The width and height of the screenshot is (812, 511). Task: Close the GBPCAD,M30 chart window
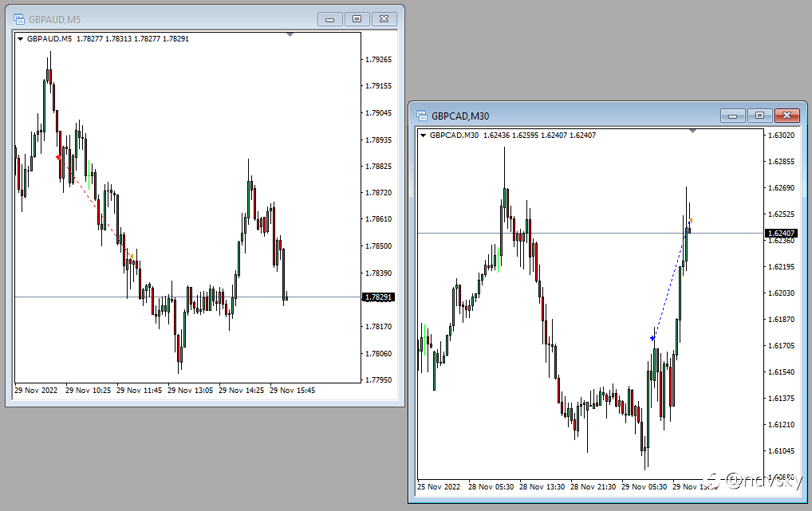click(x=786, y=116)
